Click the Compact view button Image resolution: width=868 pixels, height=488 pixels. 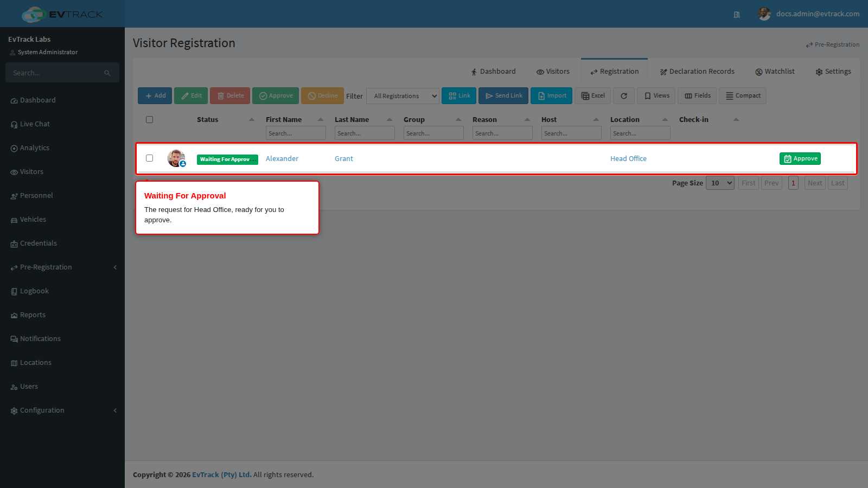[x=743, y=96]
